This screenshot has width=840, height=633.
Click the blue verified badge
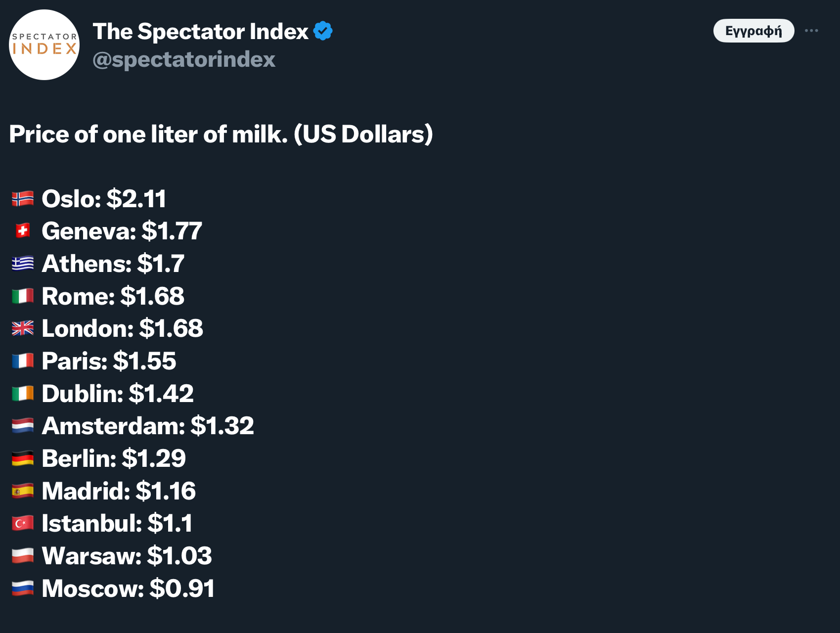tap(323, 31)
